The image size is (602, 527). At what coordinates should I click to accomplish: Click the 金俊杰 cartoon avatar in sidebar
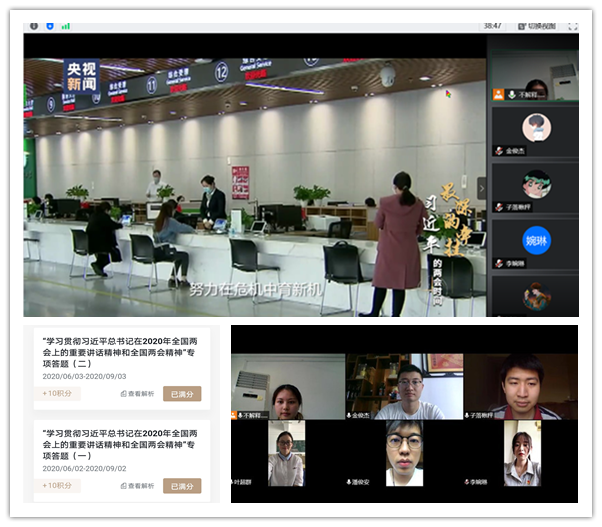536,127
